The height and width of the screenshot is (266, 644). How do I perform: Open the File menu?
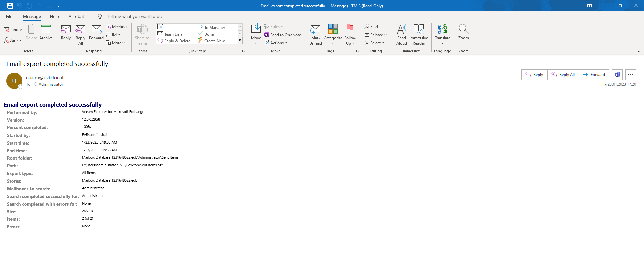coord(9,16)
